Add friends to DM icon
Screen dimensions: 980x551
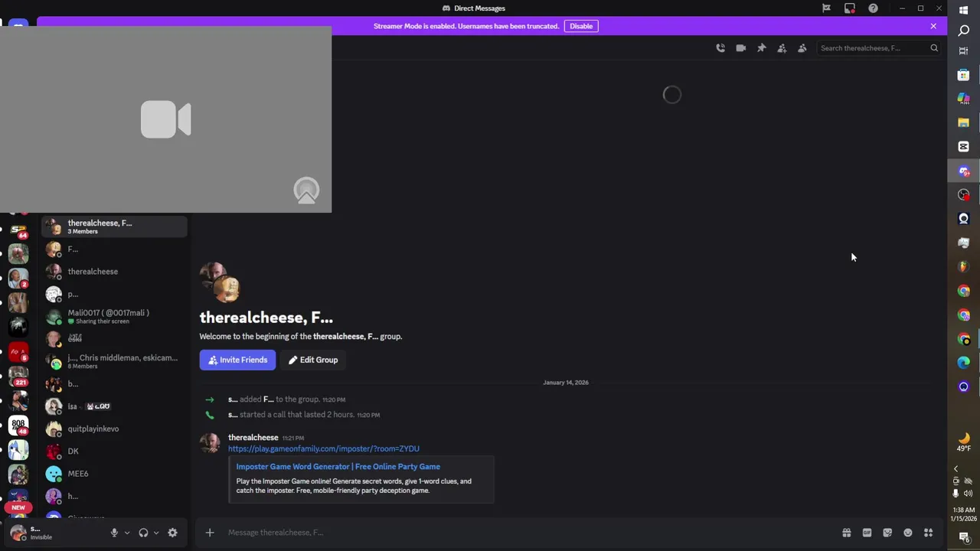click(x=782, y=48)
